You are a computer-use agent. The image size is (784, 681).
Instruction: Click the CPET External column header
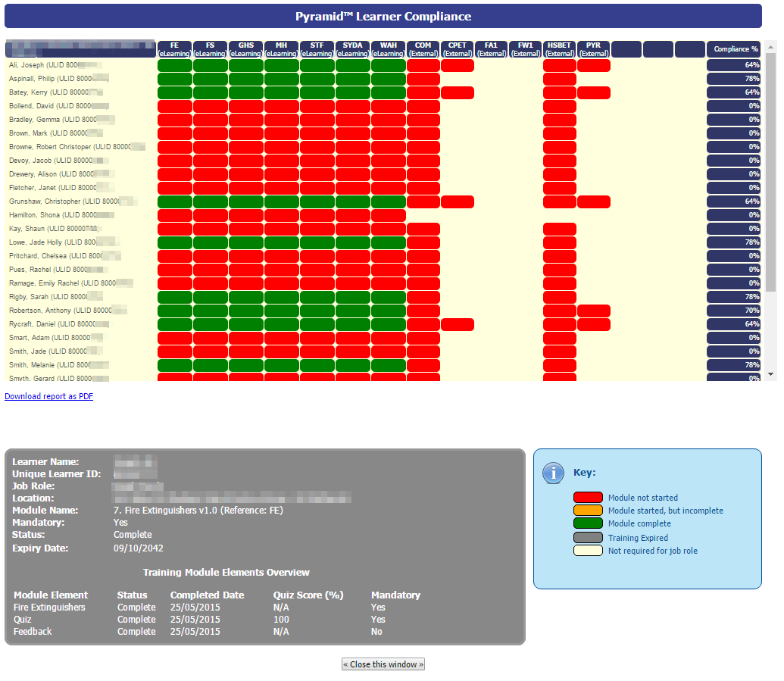coord(457,49)
